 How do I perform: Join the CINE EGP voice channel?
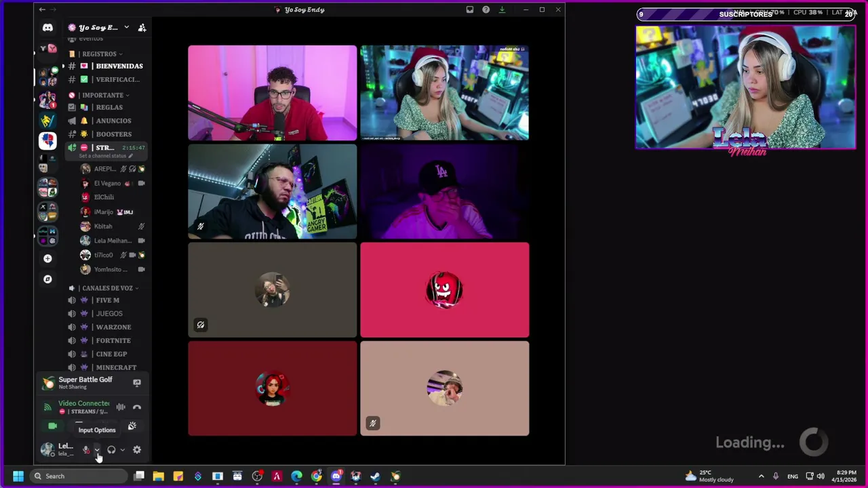(107, 354)
